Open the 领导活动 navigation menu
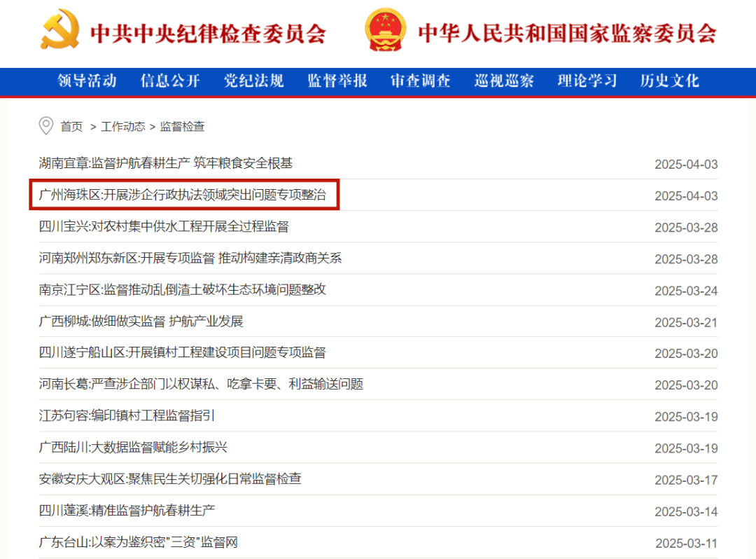The width and height of the screenshot is (756, 559). pyautogui.click(x=86, y=81)
